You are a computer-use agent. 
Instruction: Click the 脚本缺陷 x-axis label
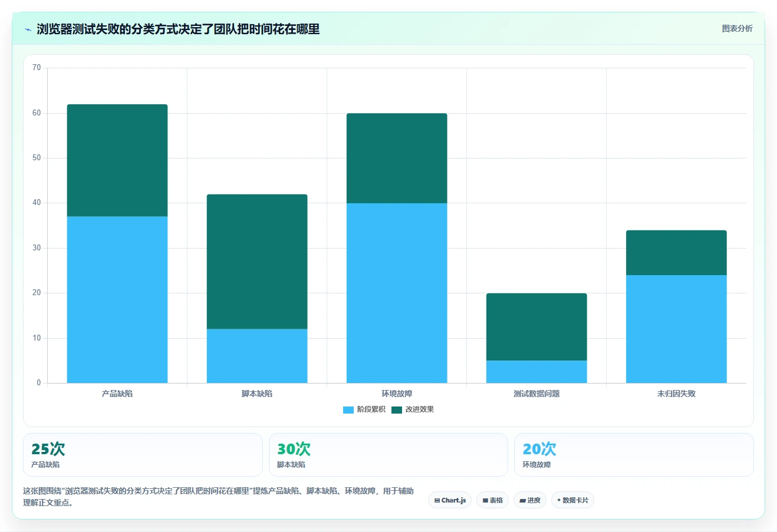pyautogui.click(x=257, y=394)
